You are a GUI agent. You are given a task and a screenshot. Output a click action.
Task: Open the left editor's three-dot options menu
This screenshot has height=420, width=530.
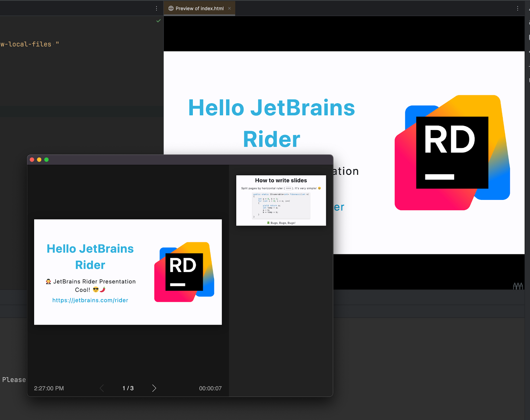click(156, 8)
